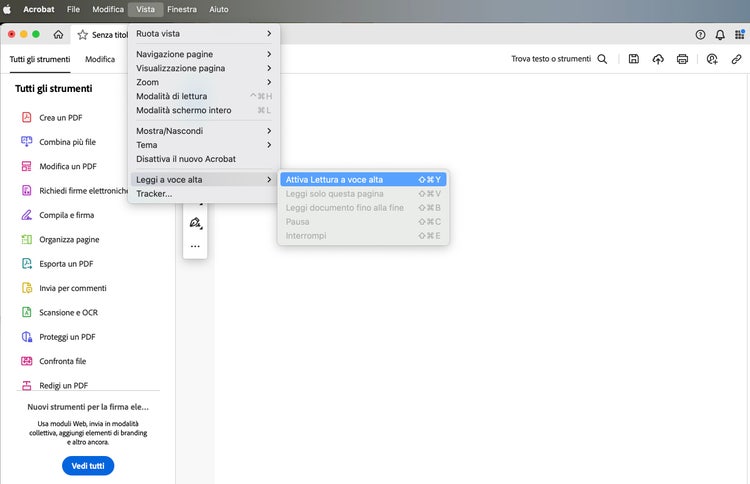Click the Richiedi firme elettroniche icon
The image size is (750, 484).
coord(27,190)
